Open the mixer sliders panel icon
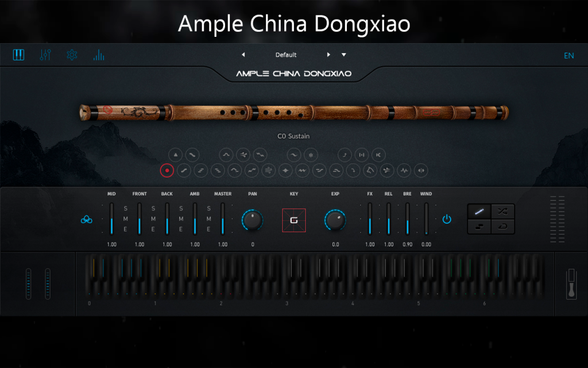588x368 pixels. [x=45, y=55]
